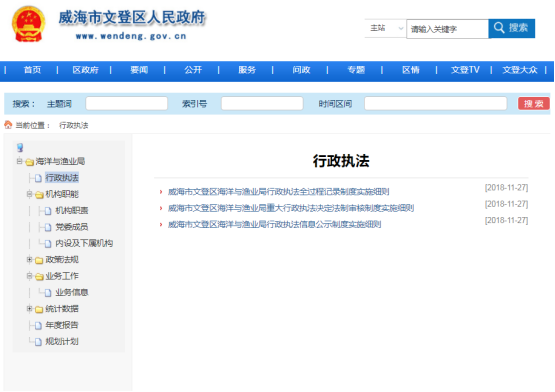The image size is (555, 392).
Task: Click the 行政执法 tree page icon
Action: pos(38,178)
